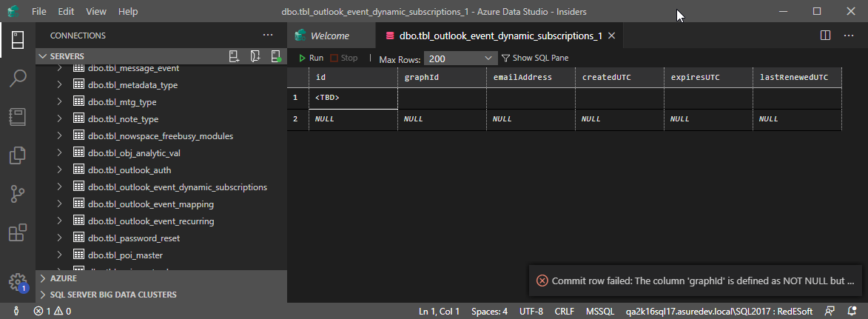Open the View menu
The width and height of the screenshot is (868, 319).
tap(96, 11)
